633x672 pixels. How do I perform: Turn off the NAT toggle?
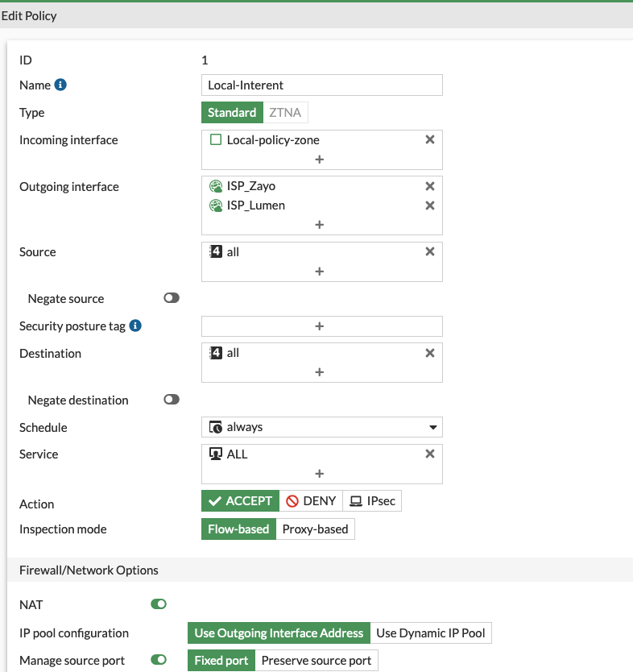point(159,604)
